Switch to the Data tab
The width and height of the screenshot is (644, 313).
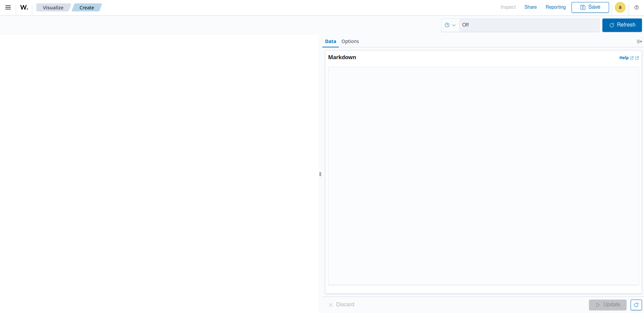point(330,41)
